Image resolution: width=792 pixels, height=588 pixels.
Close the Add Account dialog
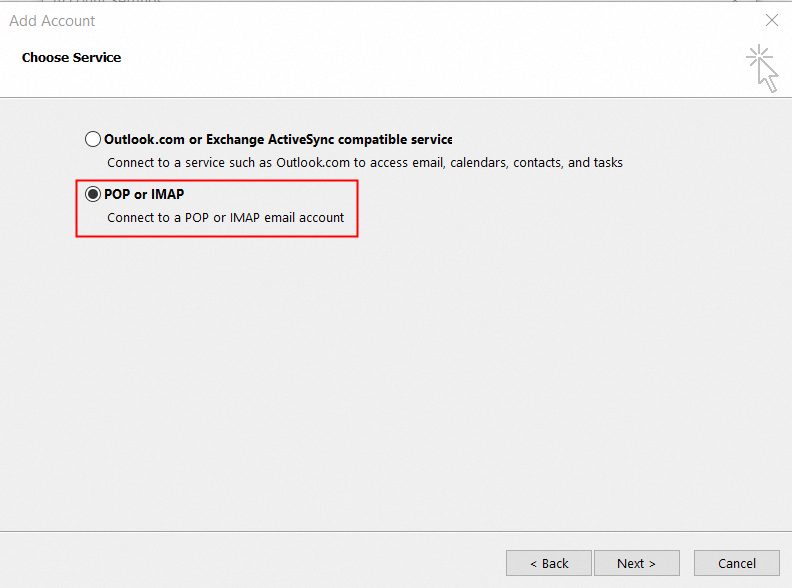pyautogui.click(x=771, y=20)
